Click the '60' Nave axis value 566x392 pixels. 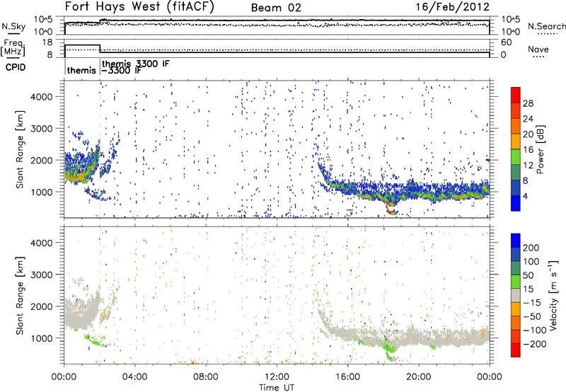507,42
